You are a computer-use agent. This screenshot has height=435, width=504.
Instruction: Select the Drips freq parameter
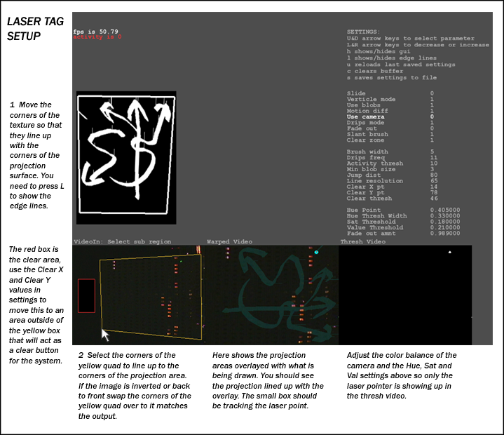(x=392, y=157)
